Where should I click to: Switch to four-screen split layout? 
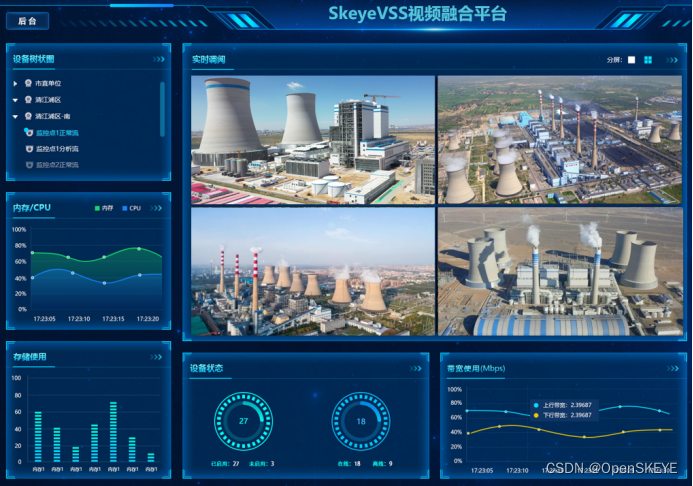(x=648, y=60)
